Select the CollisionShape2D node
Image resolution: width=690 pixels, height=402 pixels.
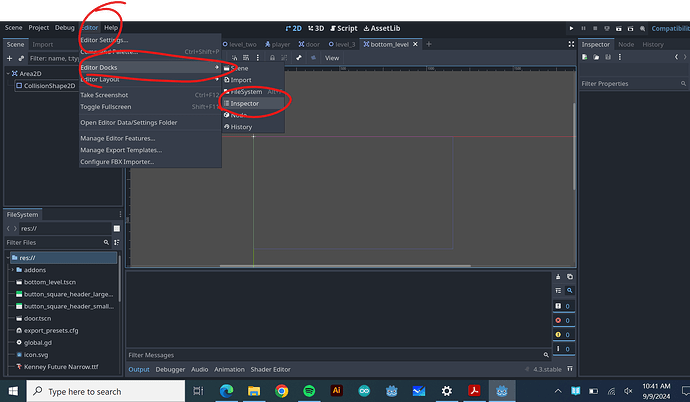pyautogui.click(x=45, y=86)
